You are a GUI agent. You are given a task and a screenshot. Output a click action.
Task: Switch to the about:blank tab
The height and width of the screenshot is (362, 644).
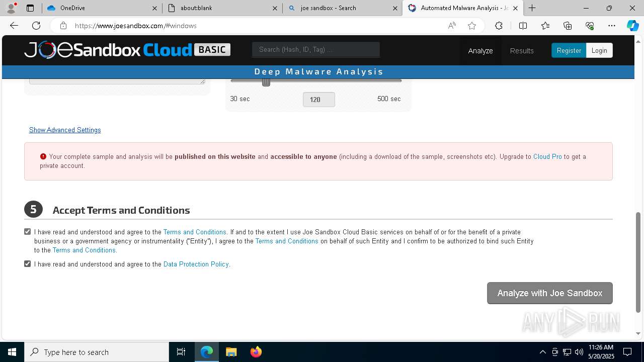click(x=222, y=8)
